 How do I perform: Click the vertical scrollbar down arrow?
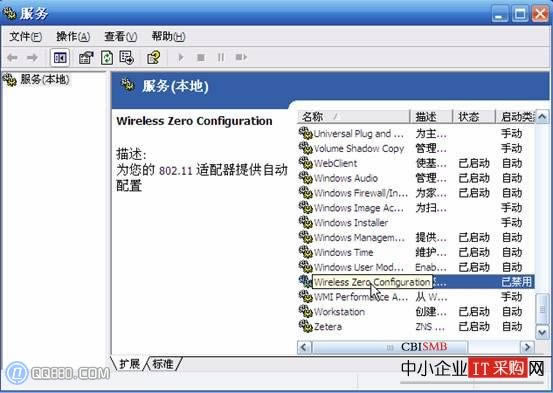point(542,332)
